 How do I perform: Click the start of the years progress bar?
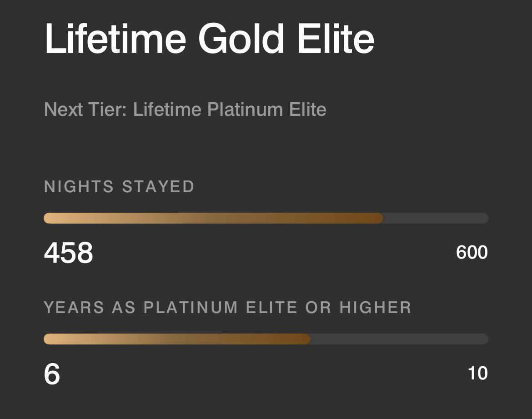[x=46, y=339]
